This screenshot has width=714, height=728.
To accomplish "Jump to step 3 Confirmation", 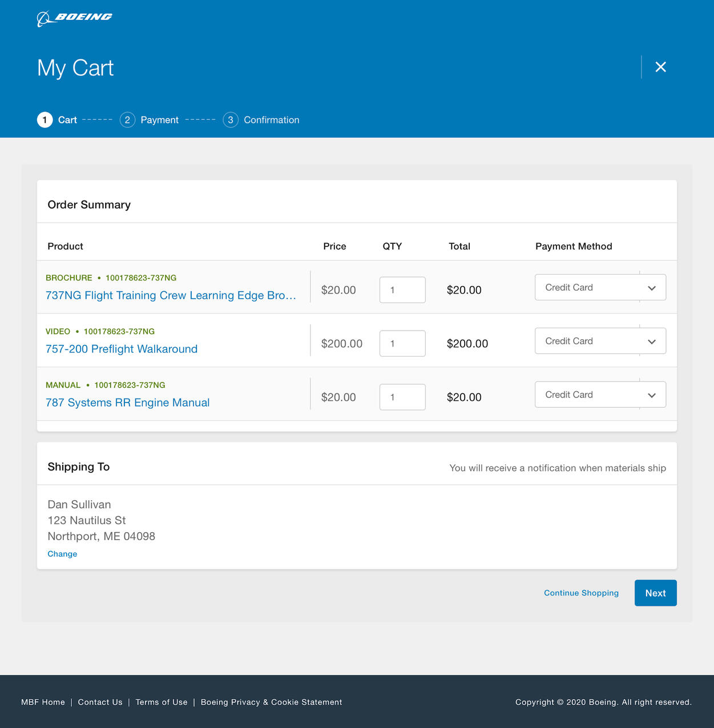I will (261, 120).
